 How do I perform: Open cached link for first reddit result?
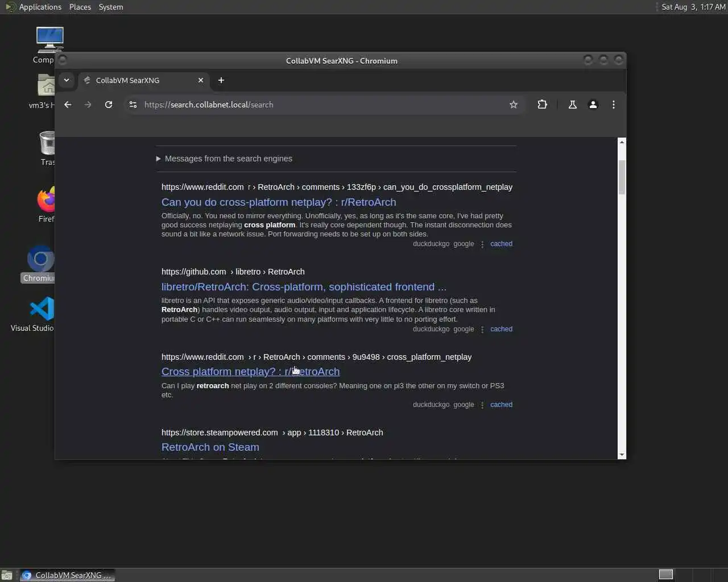coord(501,244)
